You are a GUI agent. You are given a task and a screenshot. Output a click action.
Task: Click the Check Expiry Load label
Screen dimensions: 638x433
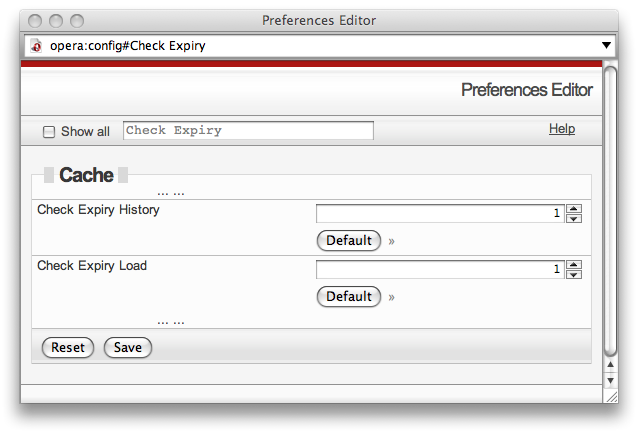coord(92,266)
